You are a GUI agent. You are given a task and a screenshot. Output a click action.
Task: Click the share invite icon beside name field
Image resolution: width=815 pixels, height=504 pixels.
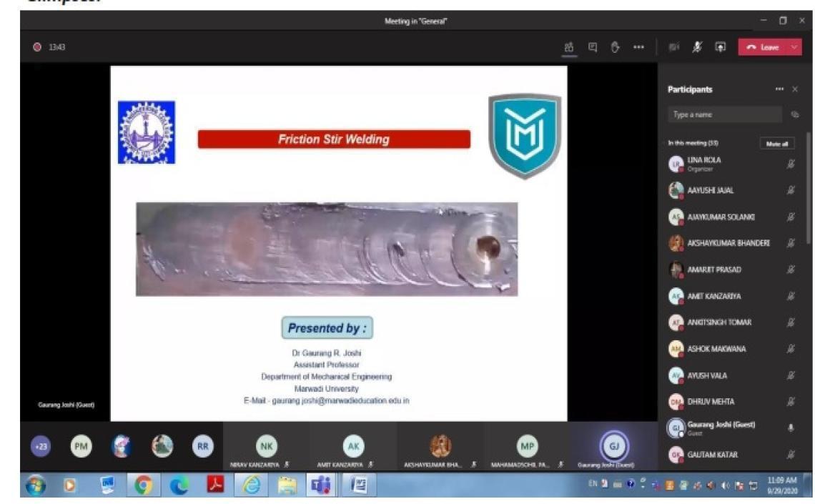795,114
